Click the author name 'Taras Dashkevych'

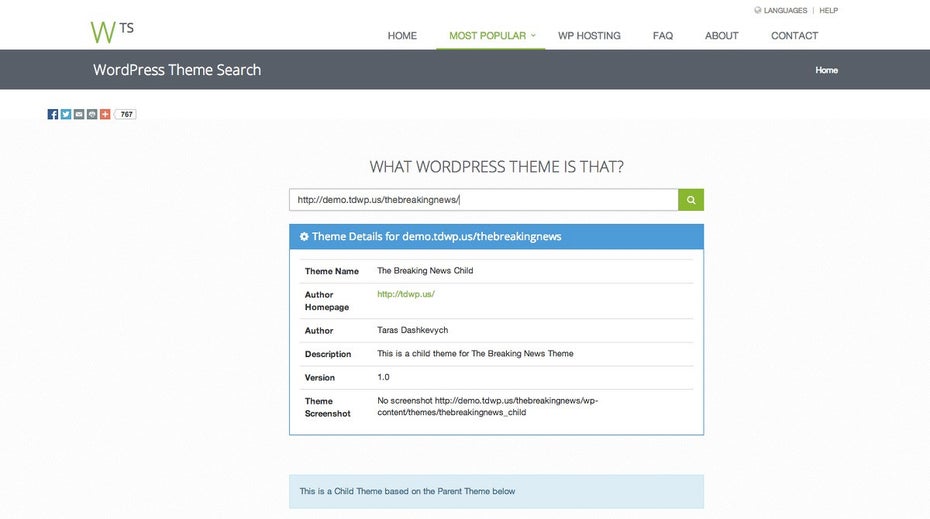[x=413, y=330]
